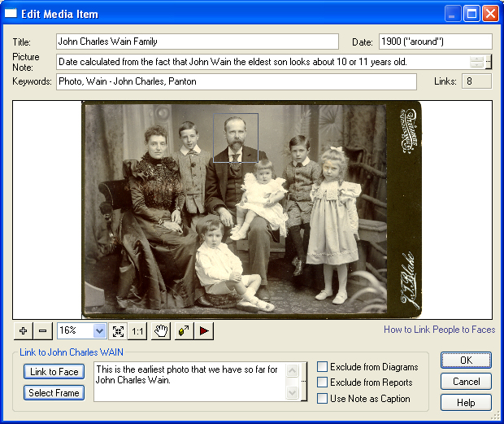Viewport: 504px width, 424px height.
Task: Click the fit-to-window zoom icon
Action: click(119, 330)
